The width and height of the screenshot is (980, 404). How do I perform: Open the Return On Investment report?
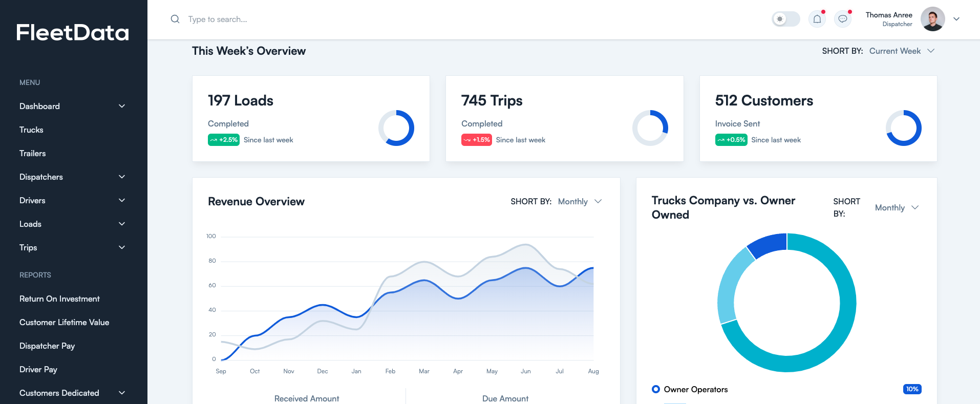59,299
